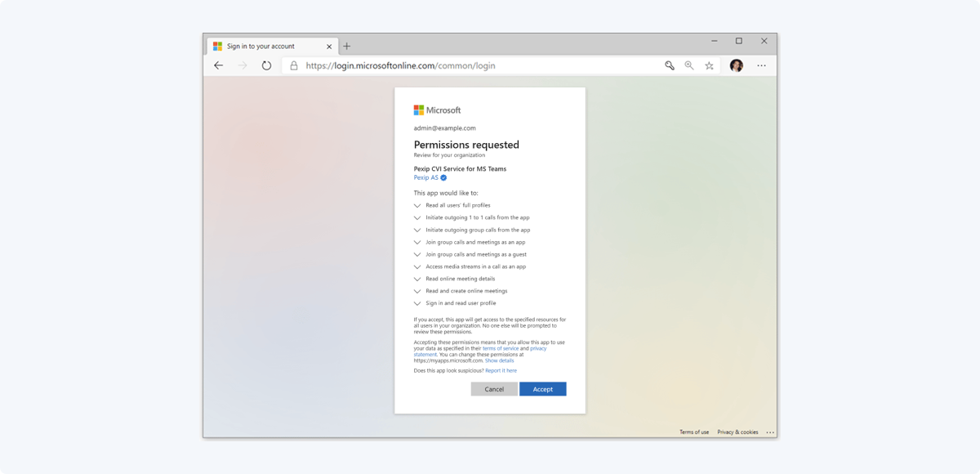Open the Pexip AS publisher link
Viewport: 980px width, 474px height.
point(425,177)
